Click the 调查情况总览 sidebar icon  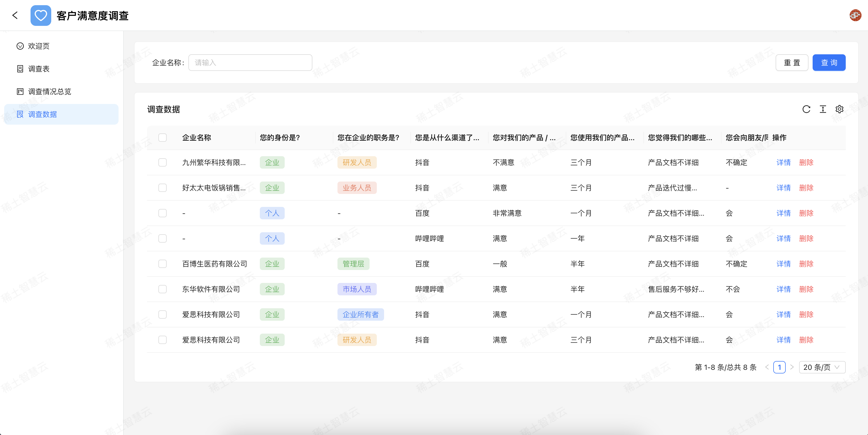point(20,91)
